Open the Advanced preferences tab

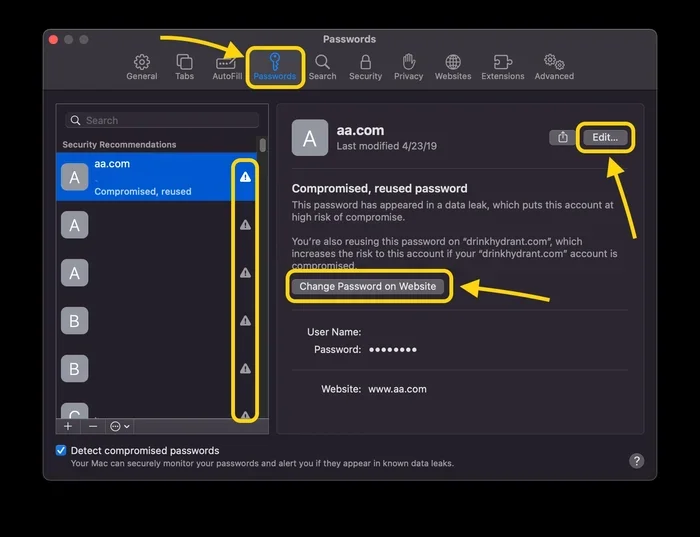click(x=554, y=67)
